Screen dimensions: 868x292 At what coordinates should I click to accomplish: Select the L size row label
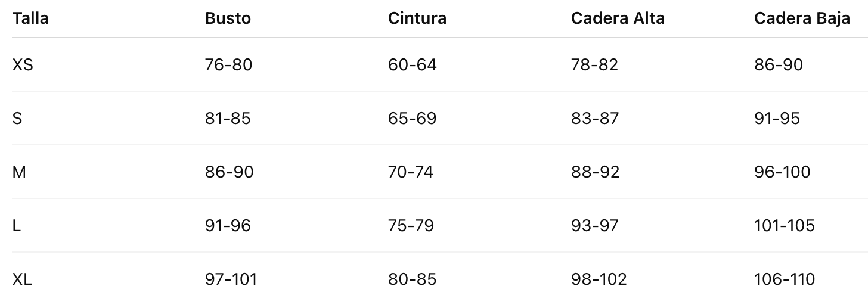coord(17,225)
